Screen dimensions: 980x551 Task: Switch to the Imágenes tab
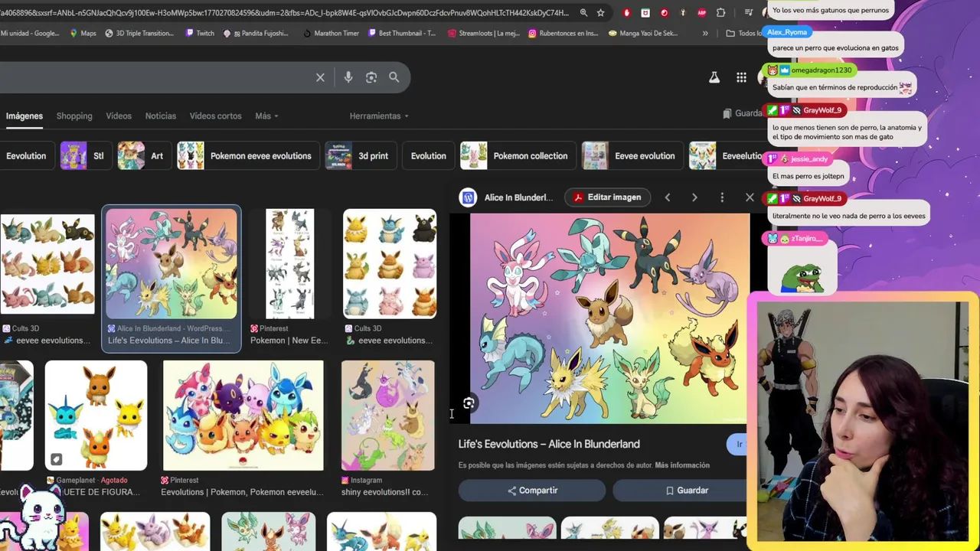click(24, 116)
